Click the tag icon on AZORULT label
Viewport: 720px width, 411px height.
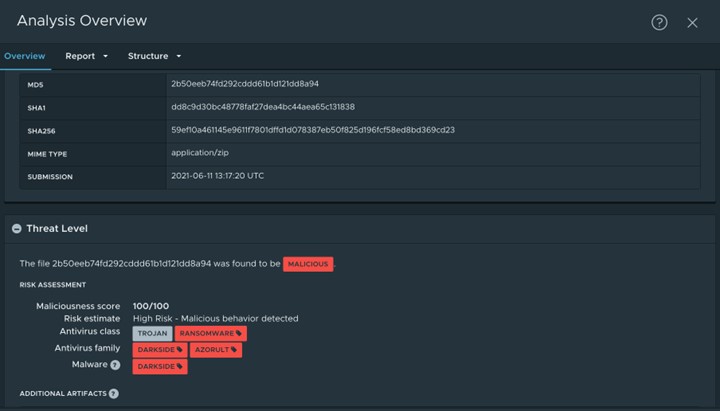click(x=236, y=350)
